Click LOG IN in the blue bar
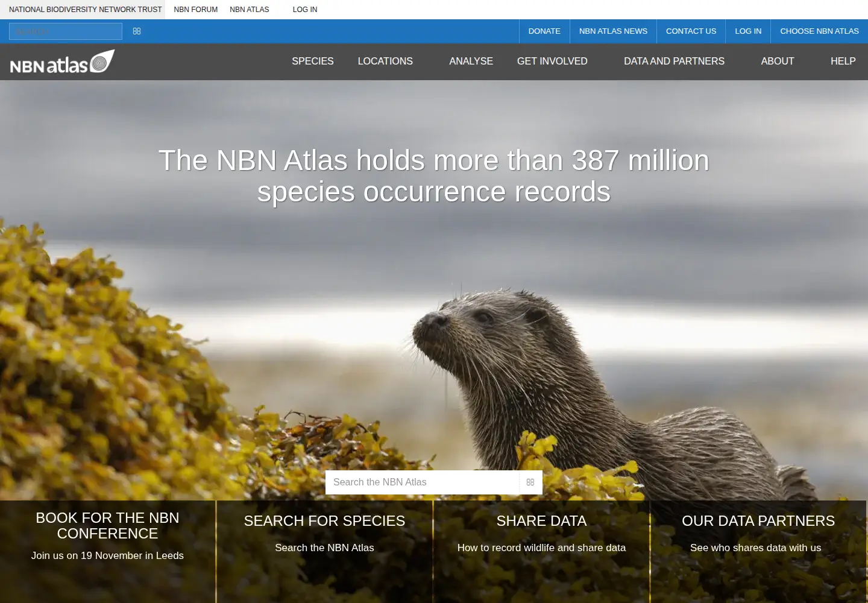The height and width of the screenshot is (603, 868). [748, 31]
